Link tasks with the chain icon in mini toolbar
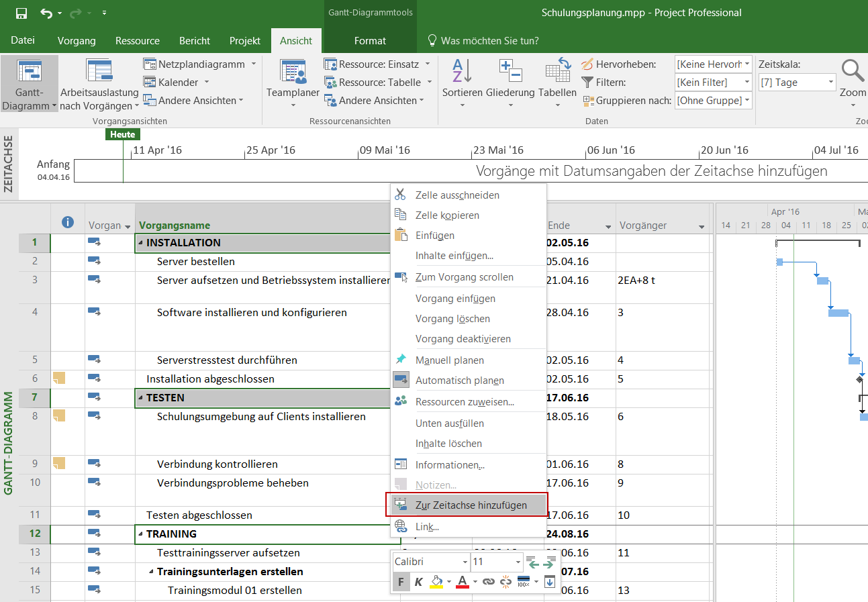This screenshot has height=602, width=868. (x=489, y=582)
